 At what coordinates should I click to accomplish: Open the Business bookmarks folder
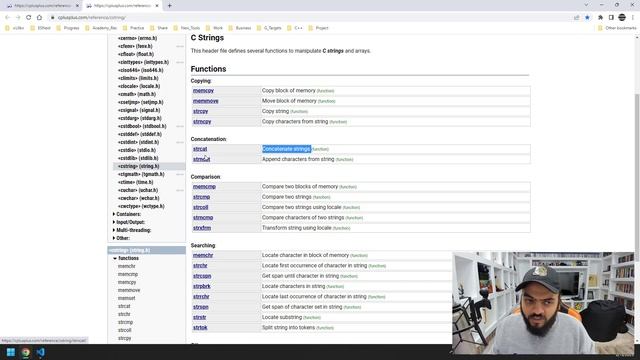click(x=240, y=28)
